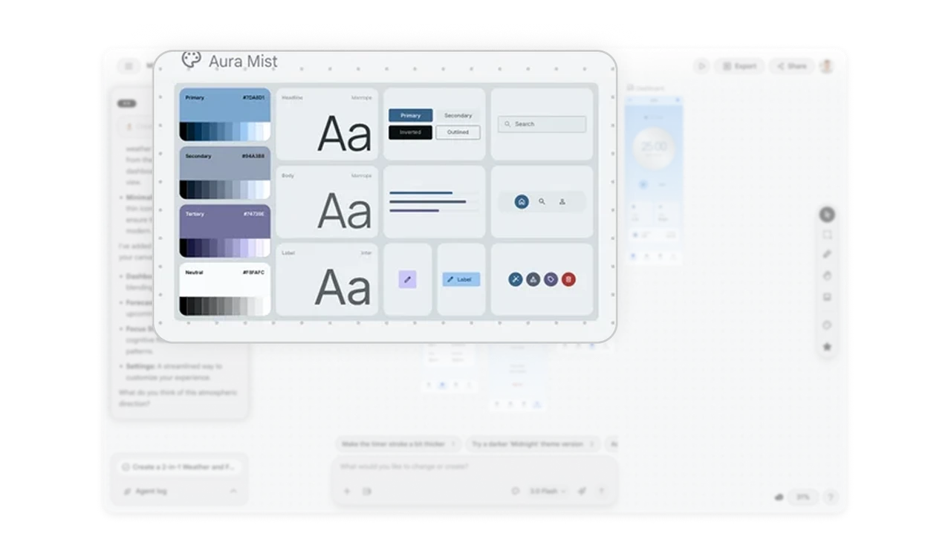951x560 pixels.
Task: Click the Aura Mist title text
Action: (x=243, y=62)
